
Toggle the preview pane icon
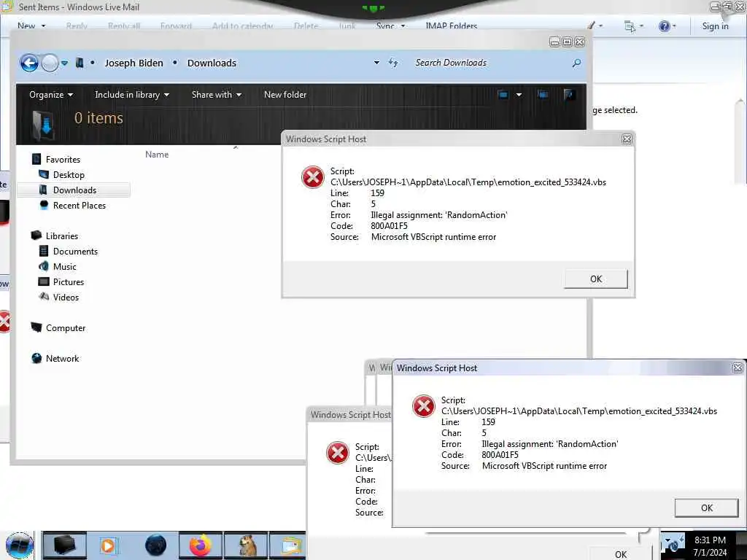tap(543, 95)
